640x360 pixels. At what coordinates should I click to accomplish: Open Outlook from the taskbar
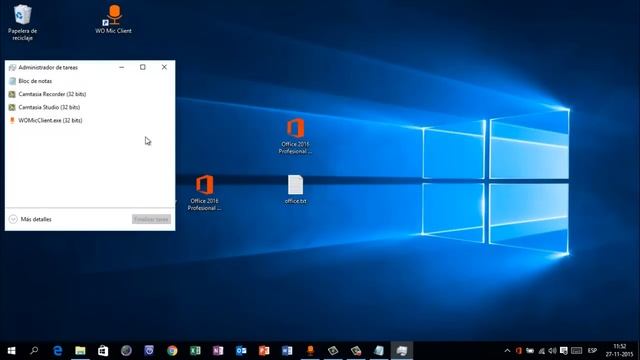[x=241, y=351]
